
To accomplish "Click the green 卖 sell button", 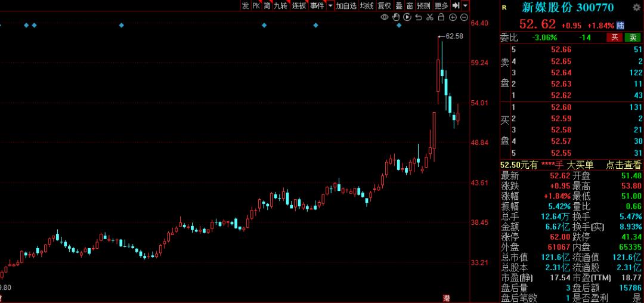I will point(633,38).
